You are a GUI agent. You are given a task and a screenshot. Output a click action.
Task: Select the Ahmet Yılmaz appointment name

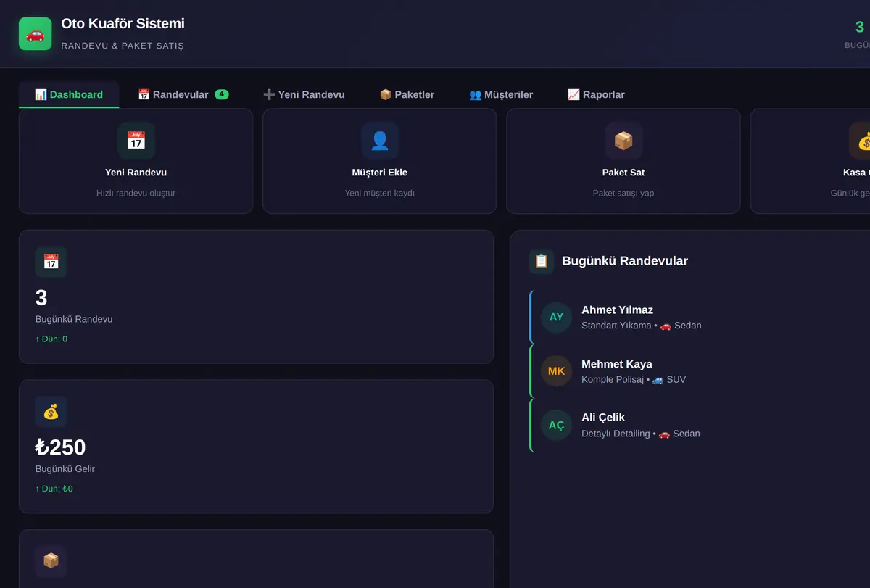617,310
